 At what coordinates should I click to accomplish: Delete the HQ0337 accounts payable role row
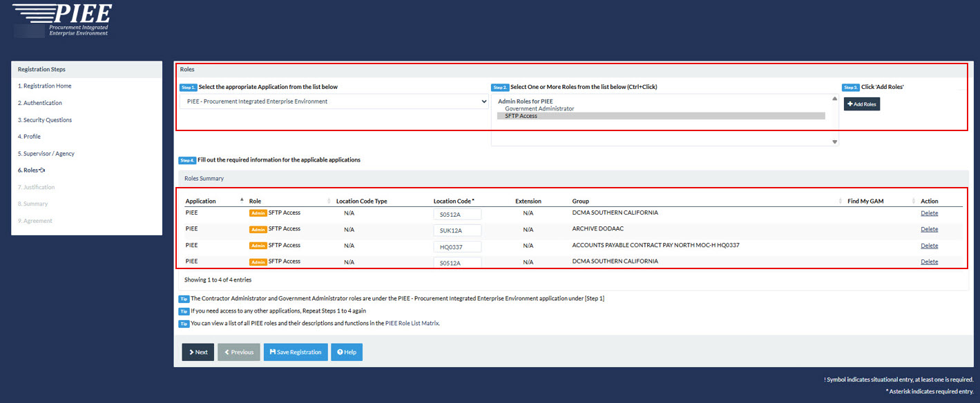[930, 246]
